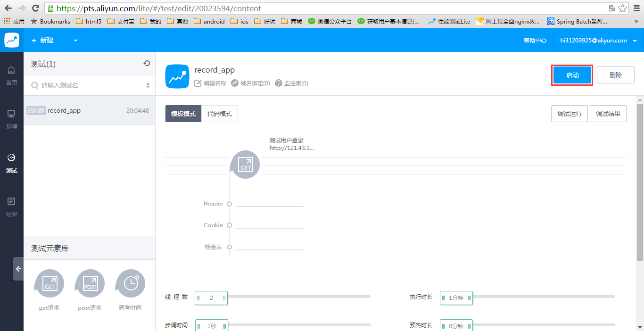
Task: Select the record_app row in the test list
Action: click(90, 110)
